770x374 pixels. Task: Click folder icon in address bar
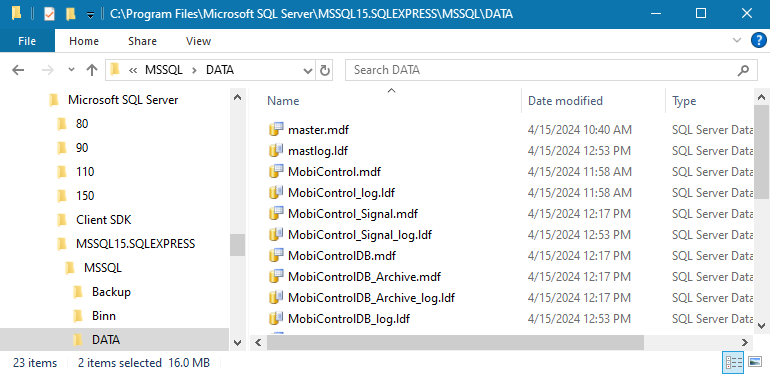coord(115,70)
